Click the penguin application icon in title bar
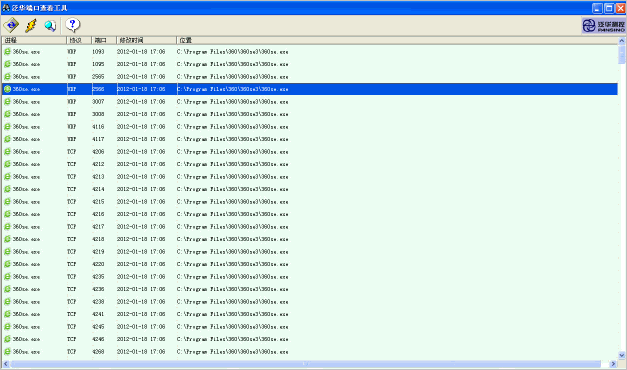Viewport: 627px width, 370px height. coord(6,8)
